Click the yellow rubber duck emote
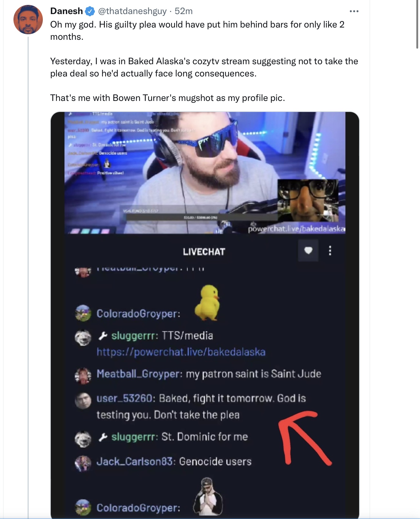 coord(208,303)
